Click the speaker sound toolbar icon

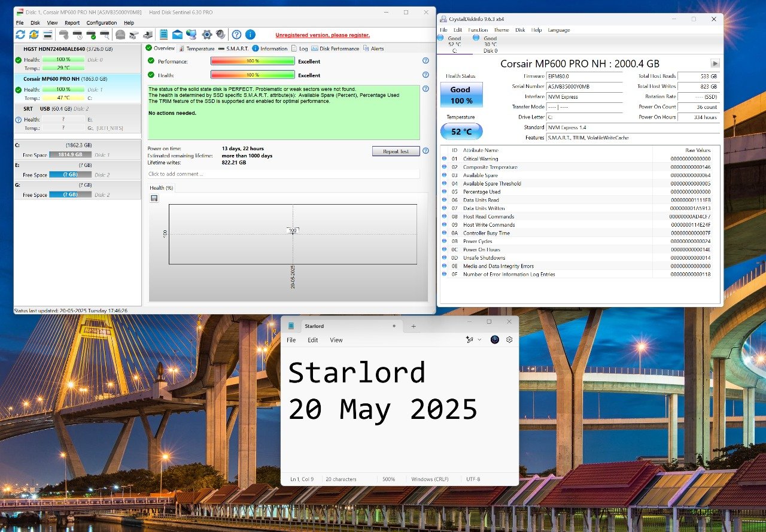pyautogui.click(x=221, y=35)
